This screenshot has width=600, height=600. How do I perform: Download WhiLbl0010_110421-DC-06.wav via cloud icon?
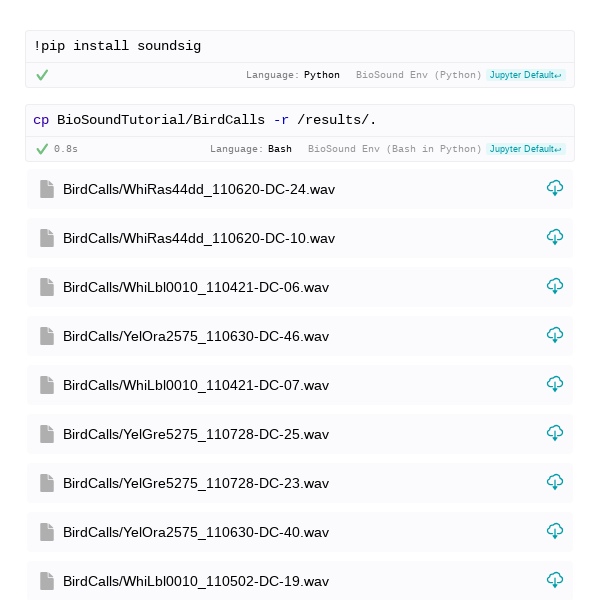pos(554,286)
